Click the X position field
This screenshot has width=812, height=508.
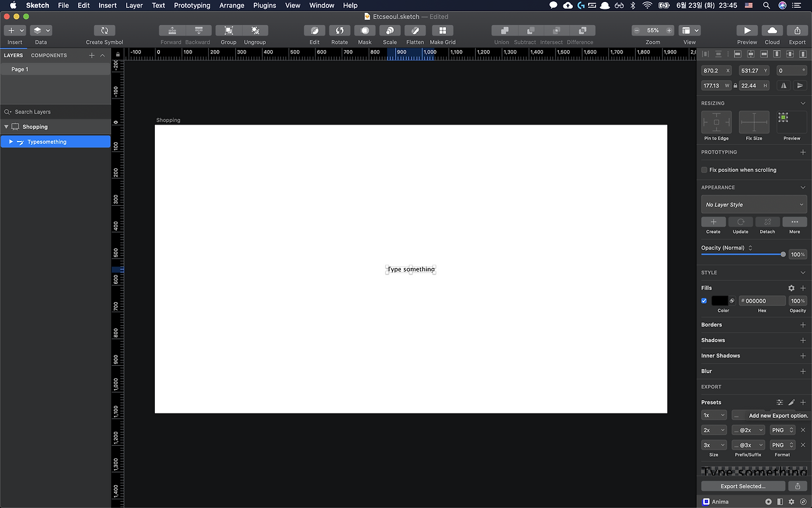click(x=716, y=70)
